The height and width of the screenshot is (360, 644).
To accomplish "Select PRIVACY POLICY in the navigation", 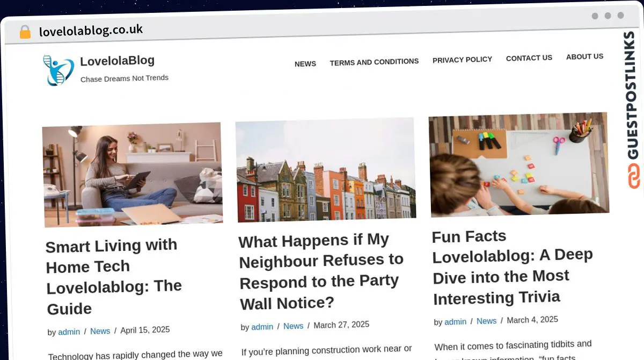I will pyautogui.click(x=462, y=60).
